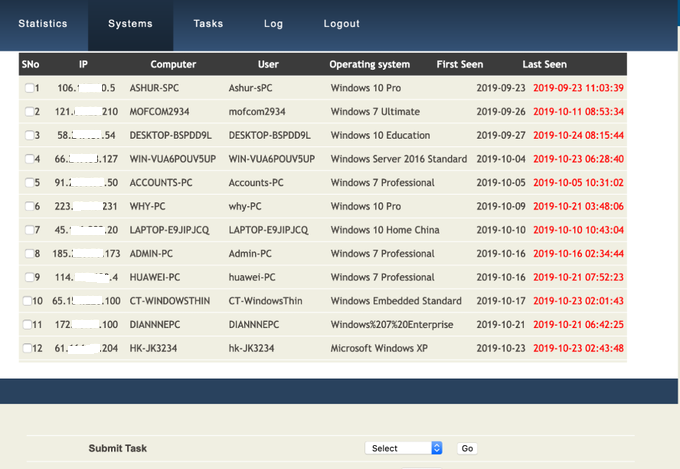Open the Statistics tab

(43, 23)
